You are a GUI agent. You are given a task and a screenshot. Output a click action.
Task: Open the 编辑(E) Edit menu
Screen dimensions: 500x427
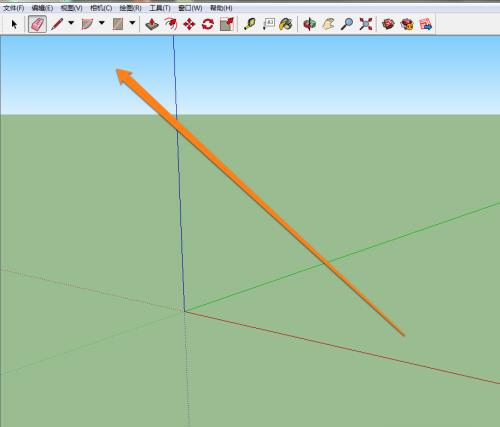[x=42, y=8]
